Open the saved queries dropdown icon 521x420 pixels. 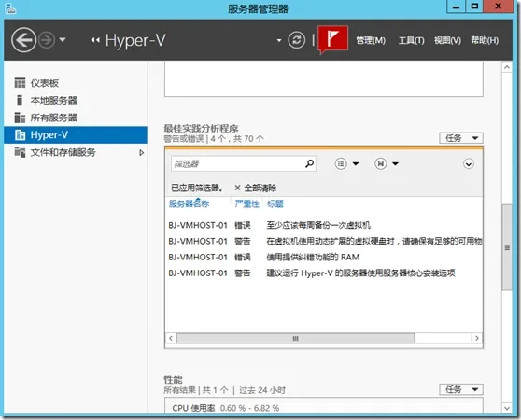(387, 163)
